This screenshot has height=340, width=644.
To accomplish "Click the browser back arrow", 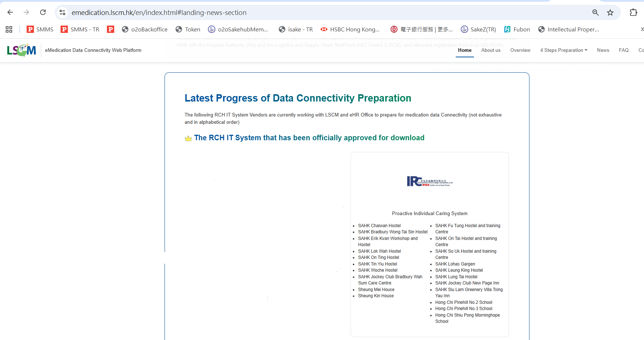I will (x=10, y=12).
